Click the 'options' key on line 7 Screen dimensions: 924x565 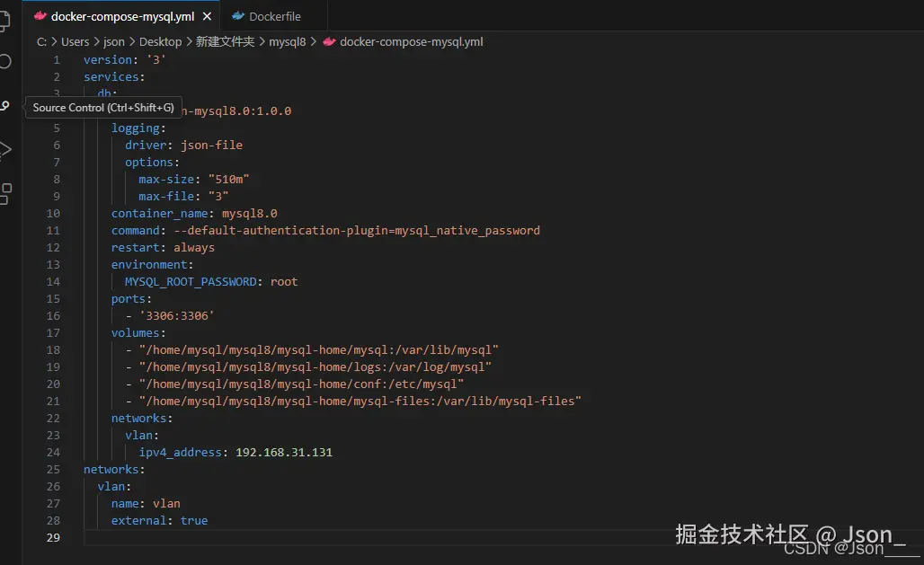click(149, 162)
